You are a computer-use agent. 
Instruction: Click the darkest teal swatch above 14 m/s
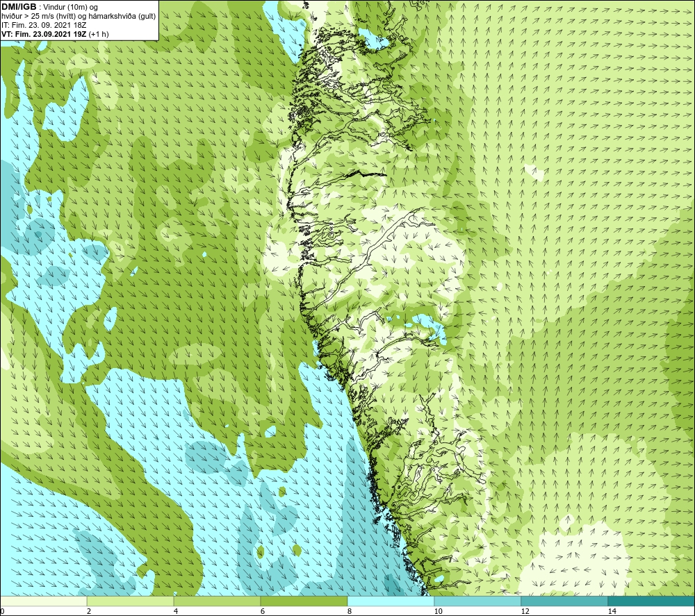(x=652, y=601)
